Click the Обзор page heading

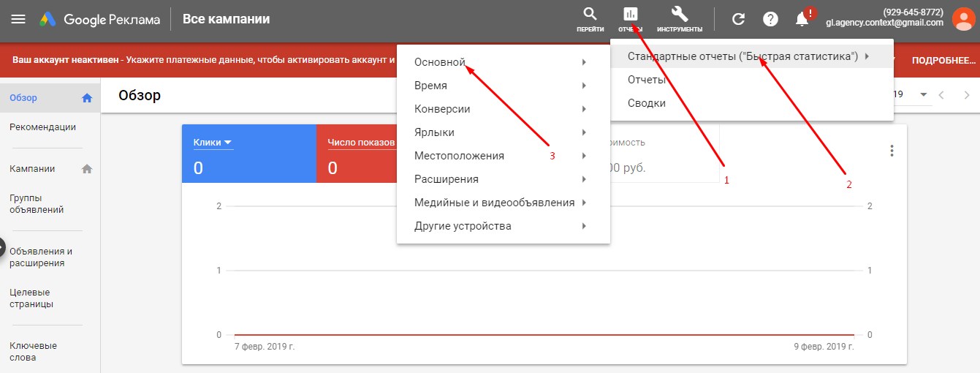coord(140,96)
